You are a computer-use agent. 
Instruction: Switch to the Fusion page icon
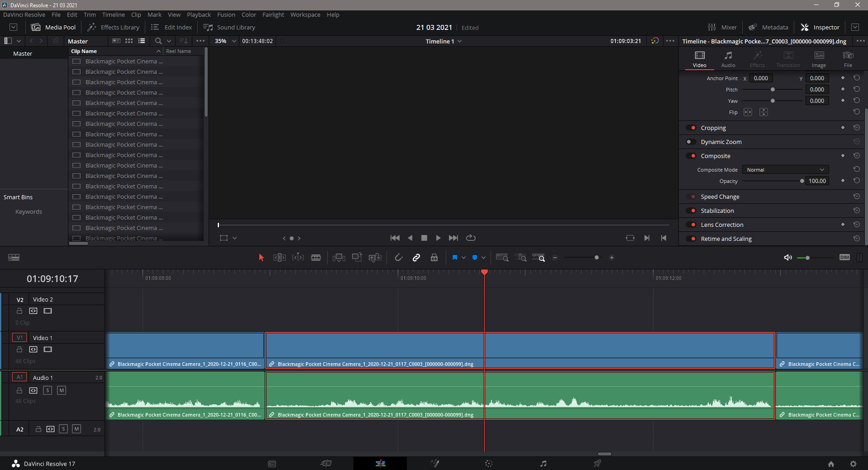click(435, 463)
